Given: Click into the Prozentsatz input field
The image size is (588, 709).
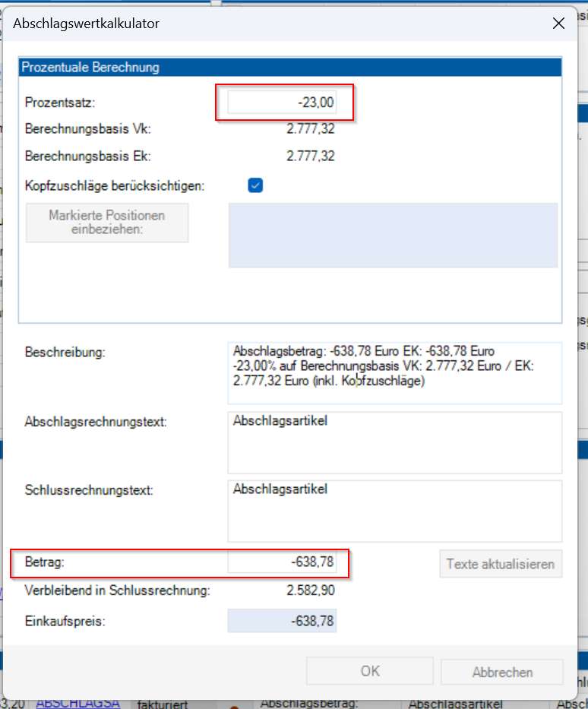Looking at the screenshot, I should 282,103.
